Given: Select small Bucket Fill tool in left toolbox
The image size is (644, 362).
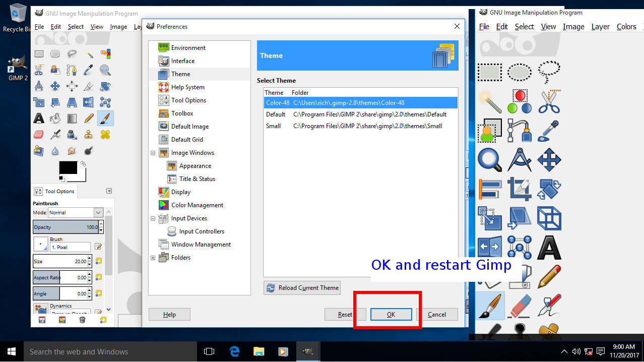Looking at the screenshot, I should pos(55,118).
